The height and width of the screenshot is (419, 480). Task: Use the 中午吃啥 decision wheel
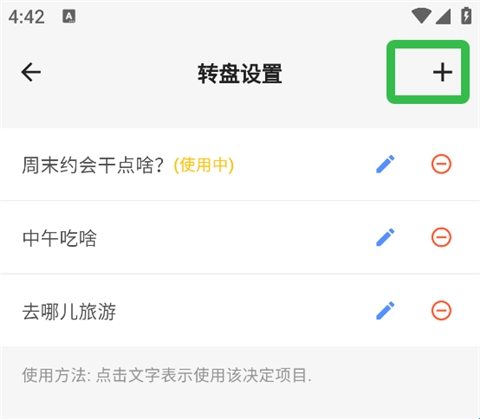pos(60,238)
